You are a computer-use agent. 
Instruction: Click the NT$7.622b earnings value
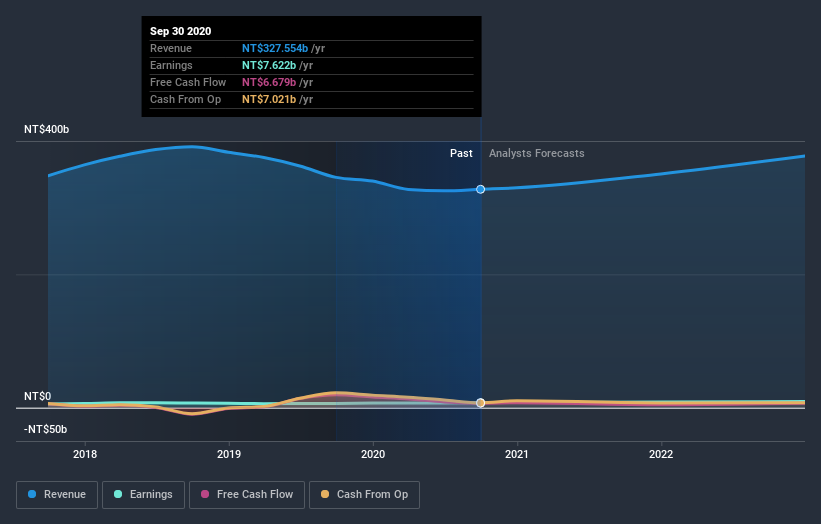pos(269,65)
